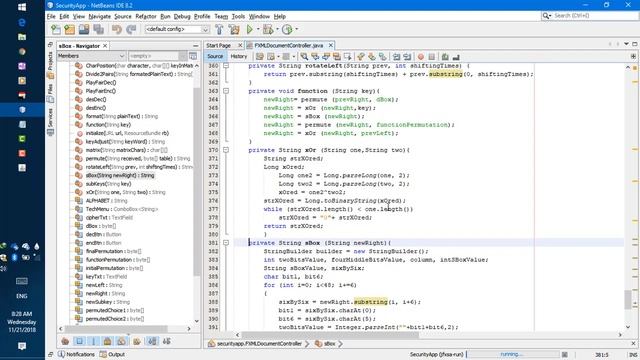Collapse the rotateLeft method fold at line 360
Viewport: 640px width, 360px height.
pyautogui.click(x=226, y=66)
